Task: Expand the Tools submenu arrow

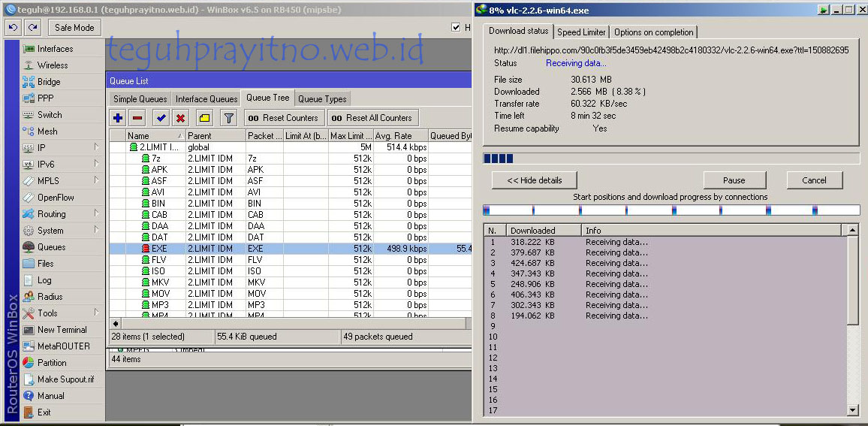Action: pos(96,313)
